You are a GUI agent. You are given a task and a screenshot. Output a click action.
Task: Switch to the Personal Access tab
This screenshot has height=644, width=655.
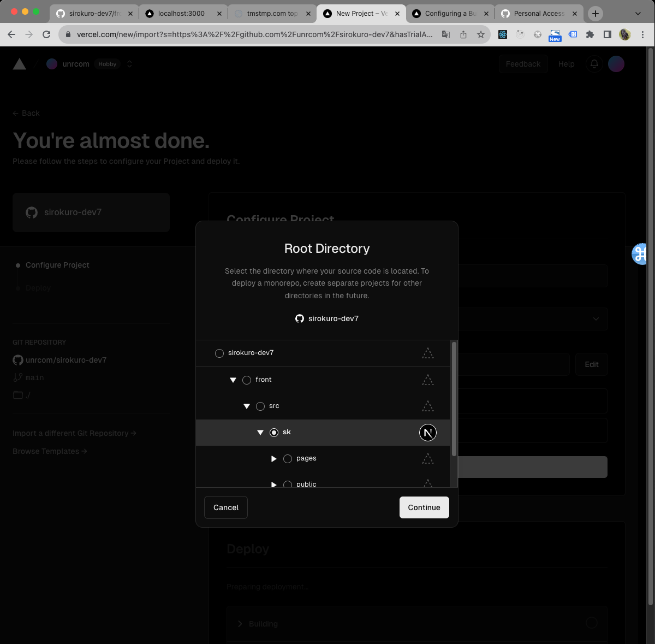tap(539, 14)
